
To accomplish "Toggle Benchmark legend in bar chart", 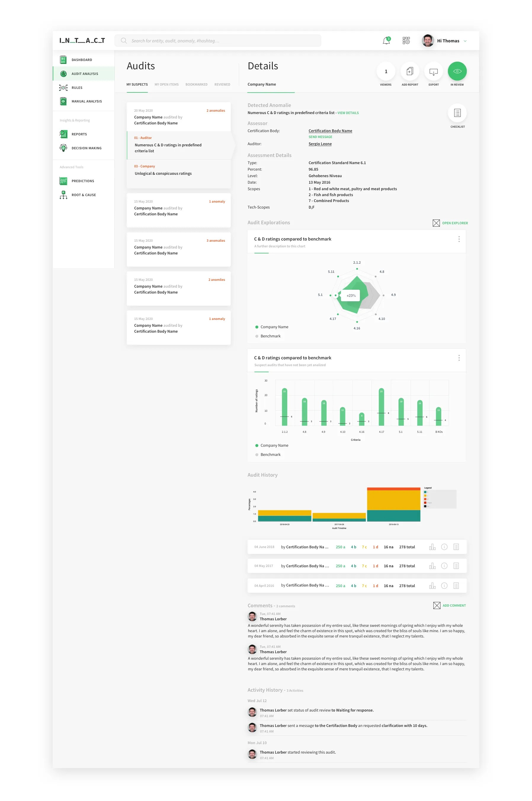I will 270,455.
